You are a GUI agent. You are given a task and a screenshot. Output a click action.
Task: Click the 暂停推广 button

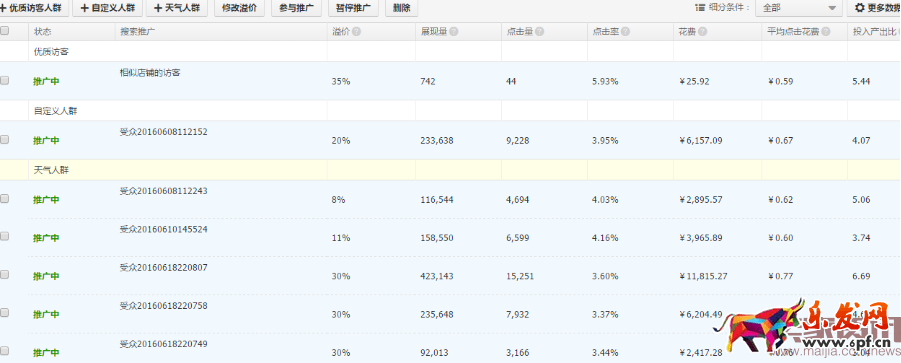click(353, 8)
